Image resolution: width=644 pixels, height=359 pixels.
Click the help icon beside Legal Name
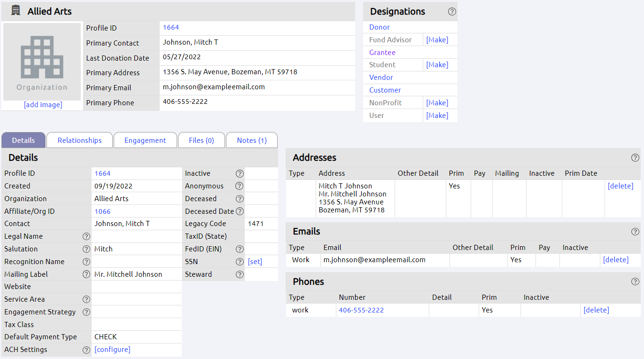coord(86,236)
